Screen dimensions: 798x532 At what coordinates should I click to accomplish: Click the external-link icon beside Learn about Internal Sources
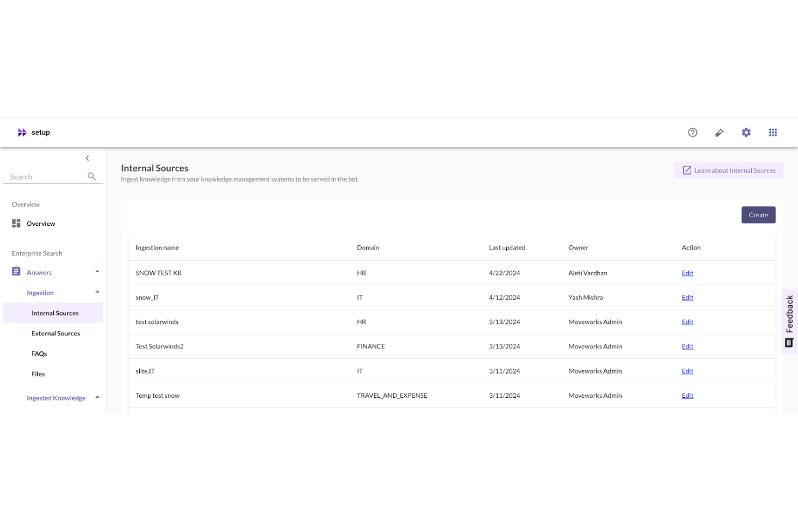coord(687,170)
